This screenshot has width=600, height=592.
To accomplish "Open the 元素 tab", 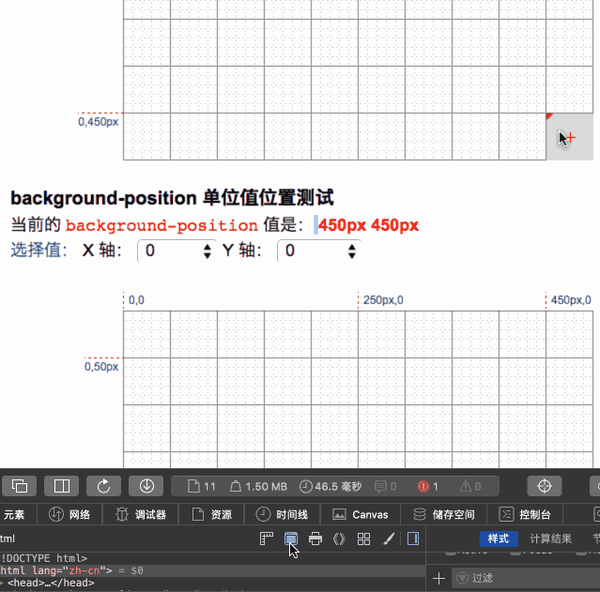I will tap(15, 514).
